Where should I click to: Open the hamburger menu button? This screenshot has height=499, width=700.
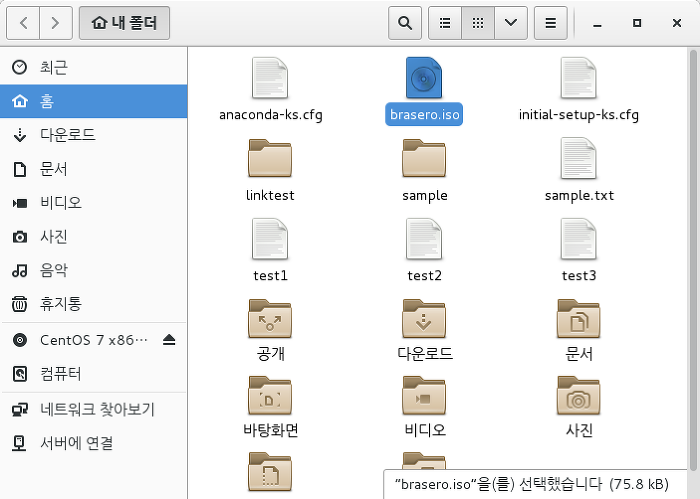pyautogui.click(x=551, y=23)
